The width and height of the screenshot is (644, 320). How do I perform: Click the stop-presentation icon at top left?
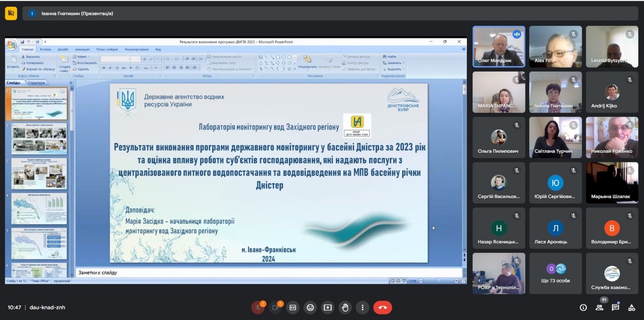click(x=11, y=13)
